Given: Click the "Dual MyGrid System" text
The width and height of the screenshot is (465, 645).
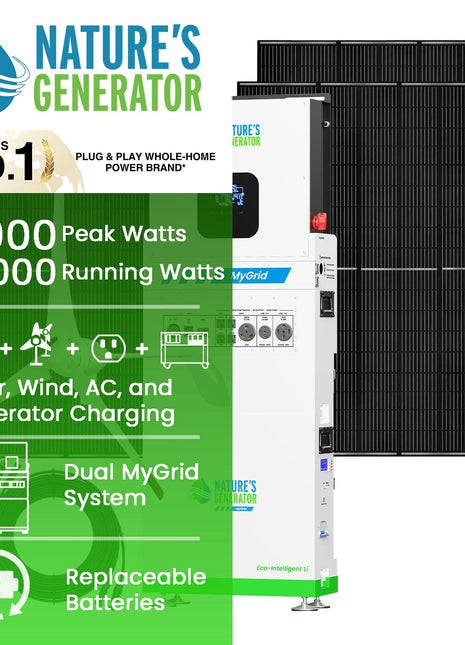Looking at the screenshot, I should point(131,485).
